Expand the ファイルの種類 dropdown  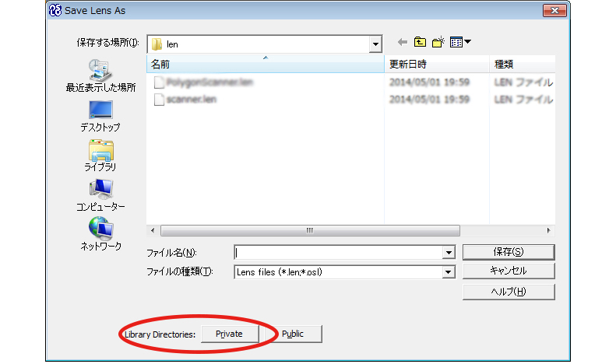pyautogui.click(x=448, y=271)
